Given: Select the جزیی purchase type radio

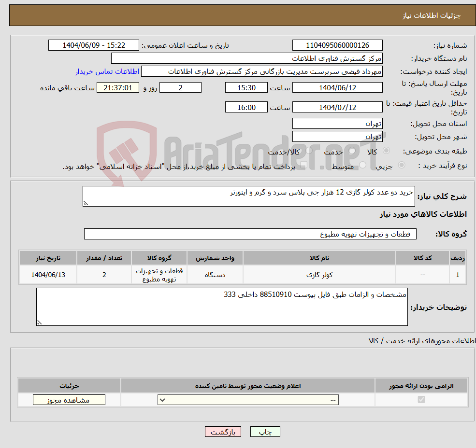Looking at the screenshot, I should (401, 165).
